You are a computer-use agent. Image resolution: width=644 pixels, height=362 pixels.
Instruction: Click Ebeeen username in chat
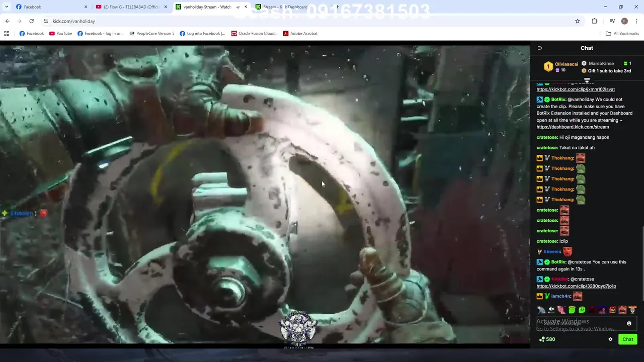click(x=552, y=251)
